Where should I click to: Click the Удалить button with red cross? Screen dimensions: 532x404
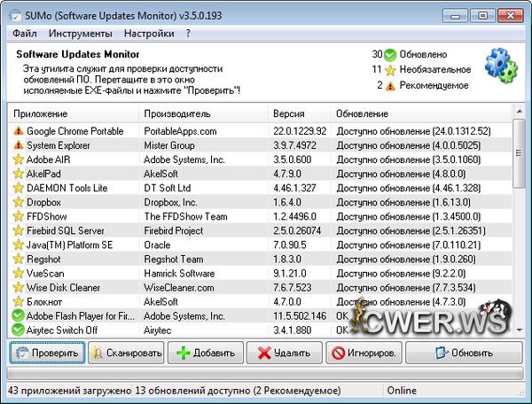coord(284,353)
